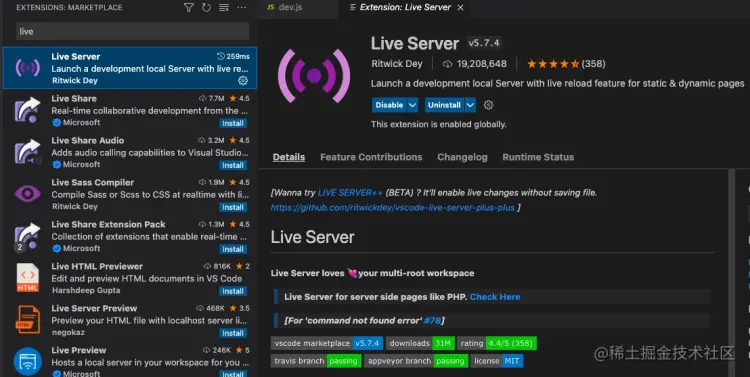Switch to the Details tab
750x377 pixels.
click(x=289, y=157)
